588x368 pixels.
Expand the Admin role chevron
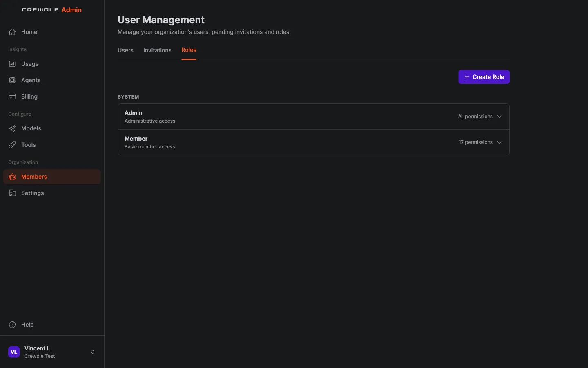[499, 117]
